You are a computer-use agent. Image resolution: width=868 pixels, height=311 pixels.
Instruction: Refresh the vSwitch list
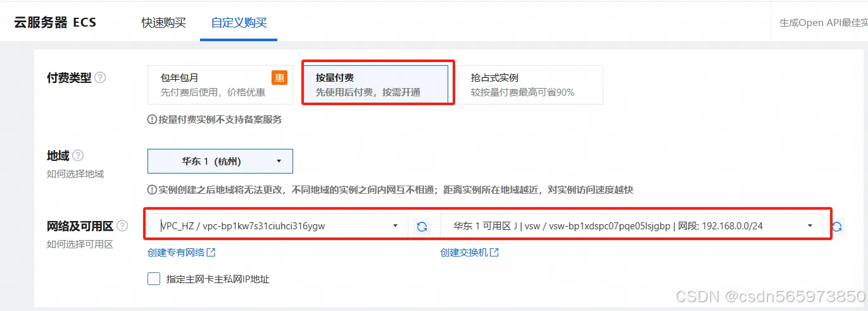tap(837, 226)
